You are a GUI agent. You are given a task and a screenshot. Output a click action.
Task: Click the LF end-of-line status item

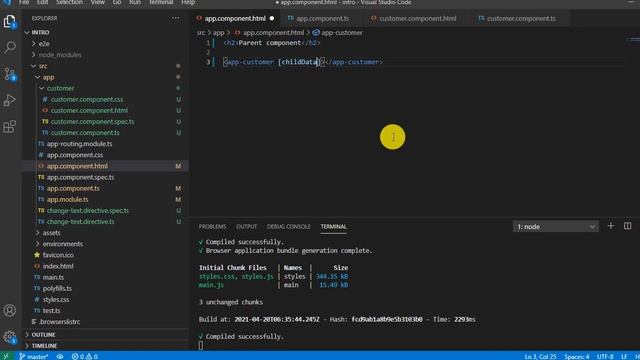(624, 356)
